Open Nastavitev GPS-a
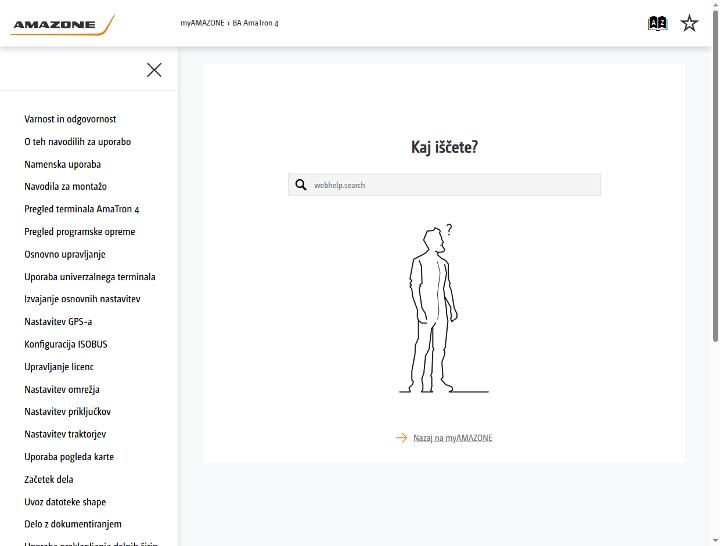720x546 pixels. click(x=58, y=321)
